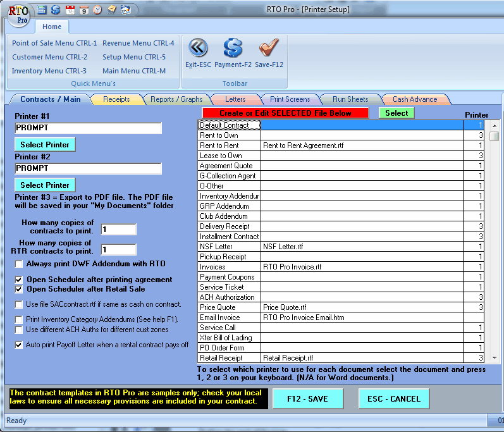The width and height of the screenshot is (504, 432).
Task: Disable Auto print Payoff Letter checkbox
Action: [19, 345]
